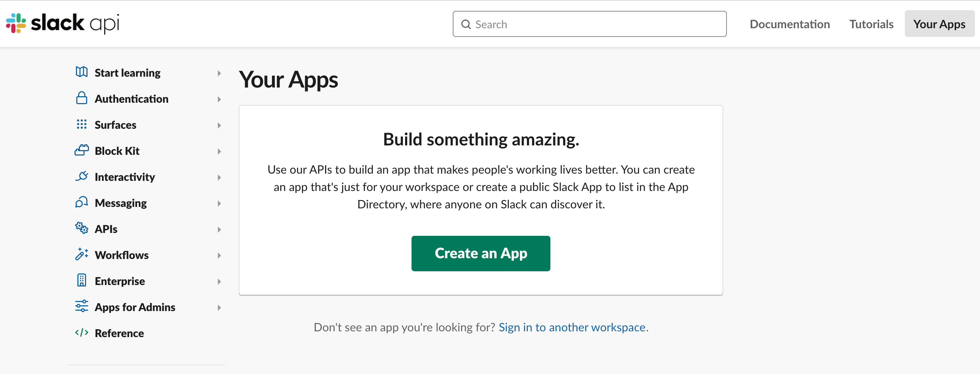Viewport: 980px width, 374px height.
Task: Click the Block Kit brick icon
Action: (x=81, y=150)
